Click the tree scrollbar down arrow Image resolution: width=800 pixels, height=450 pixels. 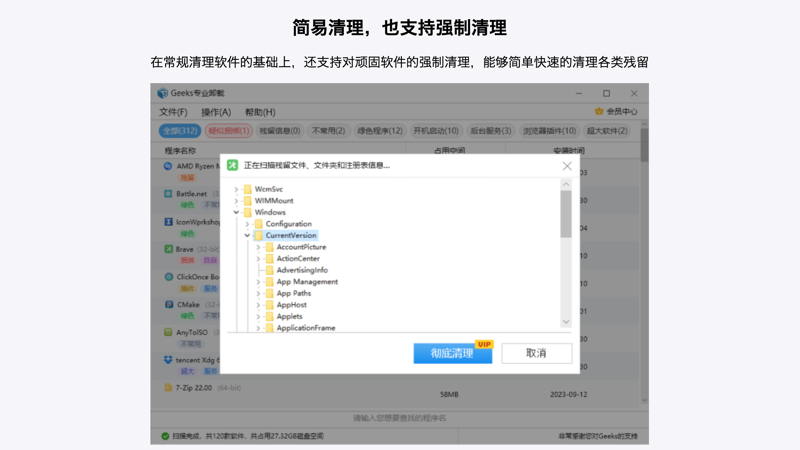[566, 321]
